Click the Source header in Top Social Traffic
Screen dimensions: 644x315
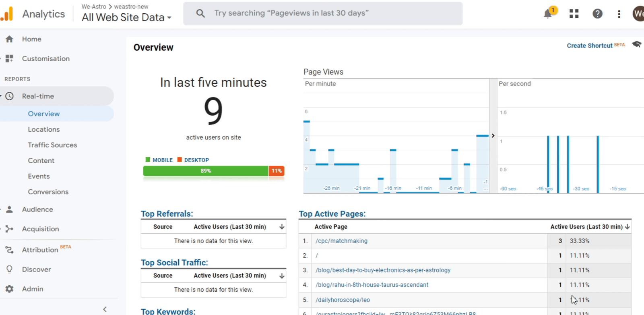point(163,276)
